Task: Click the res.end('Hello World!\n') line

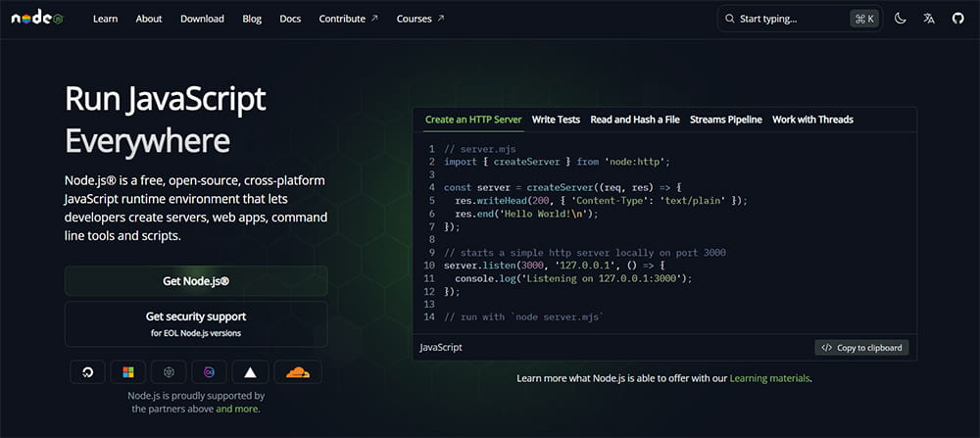Action: click(x=526, y=214)
